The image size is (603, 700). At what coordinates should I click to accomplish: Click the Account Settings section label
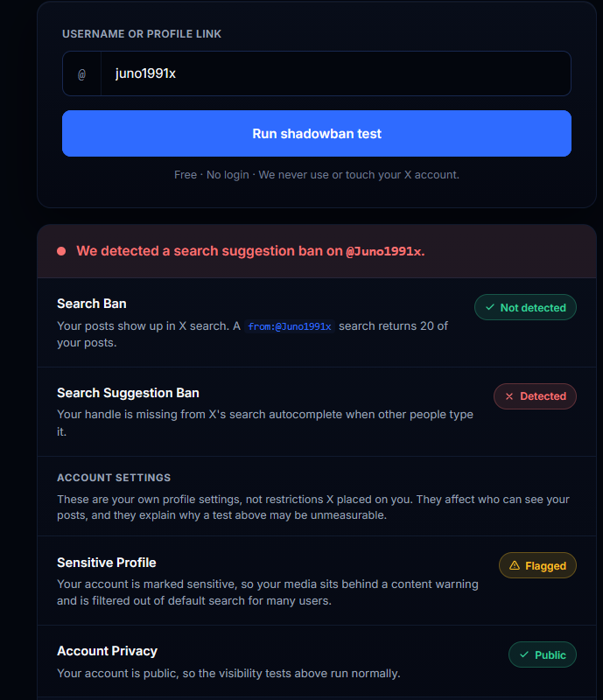[x=114, y=478]
